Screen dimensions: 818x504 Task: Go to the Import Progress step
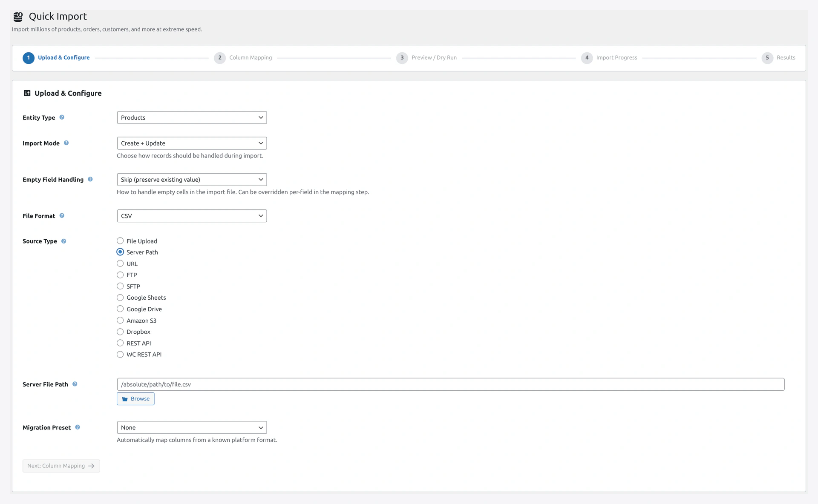point(616,57)
